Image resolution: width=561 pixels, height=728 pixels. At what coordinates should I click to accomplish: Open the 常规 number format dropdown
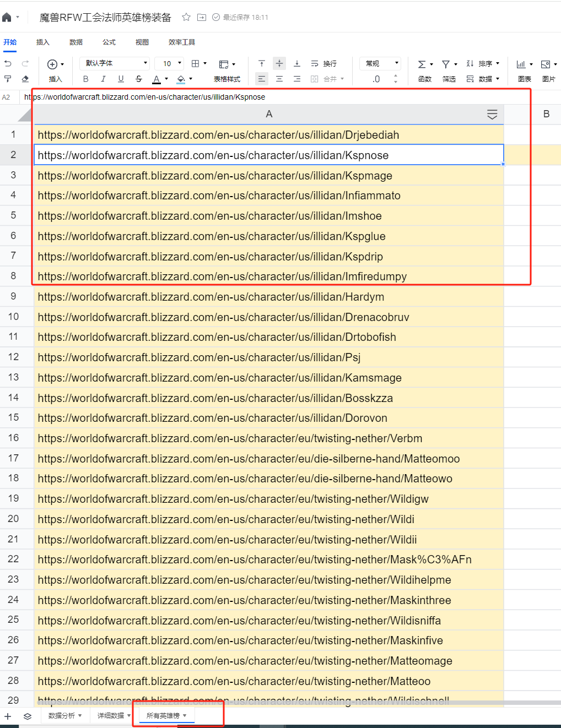380,63
